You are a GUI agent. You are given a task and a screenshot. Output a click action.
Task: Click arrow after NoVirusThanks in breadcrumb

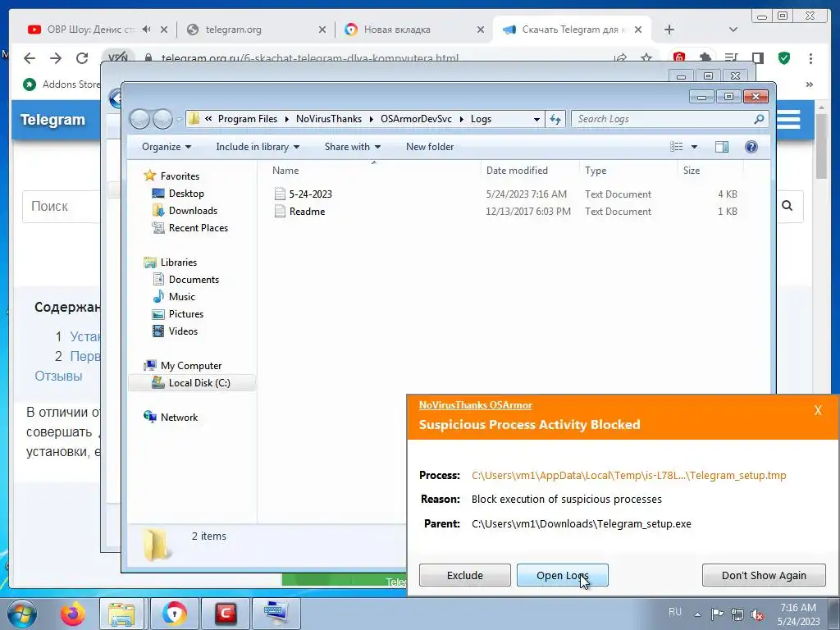coord(372,119)
